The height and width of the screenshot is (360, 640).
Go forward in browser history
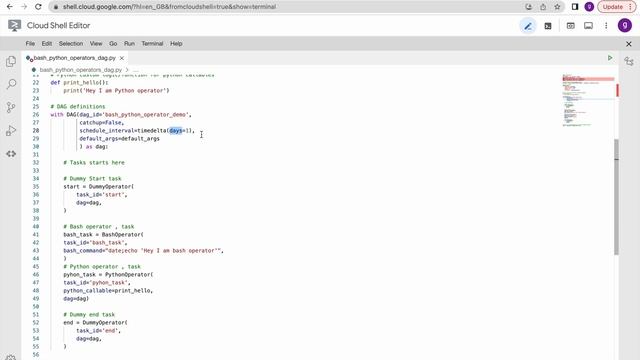pos(24,7)
